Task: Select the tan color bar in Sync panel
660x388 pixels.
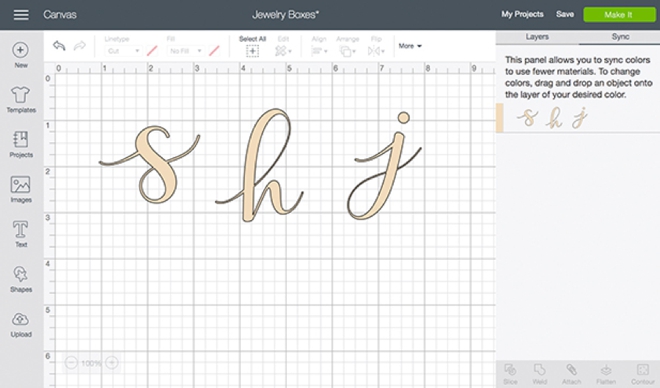Action: pyautogui.click(x=500, y=118)
